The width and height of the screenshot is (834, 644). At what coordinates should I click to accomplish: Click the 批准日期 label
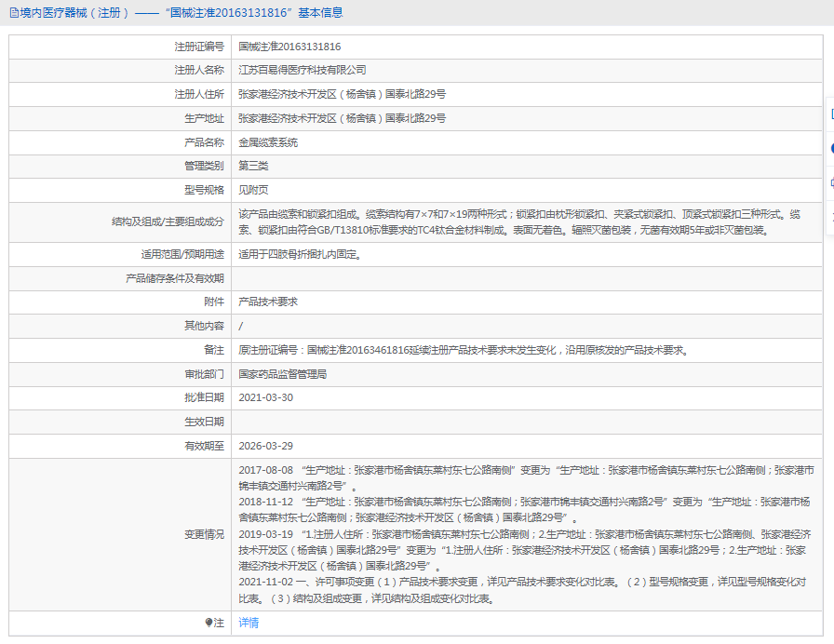pyautogui.click(x=204, y=397)
